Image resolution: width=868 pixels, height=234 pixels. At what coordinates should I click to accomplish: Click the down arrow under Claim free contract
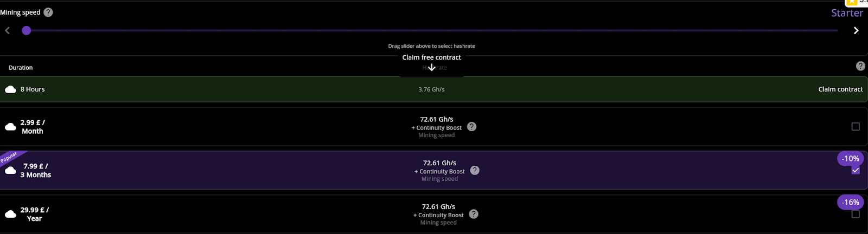(432, 68)
